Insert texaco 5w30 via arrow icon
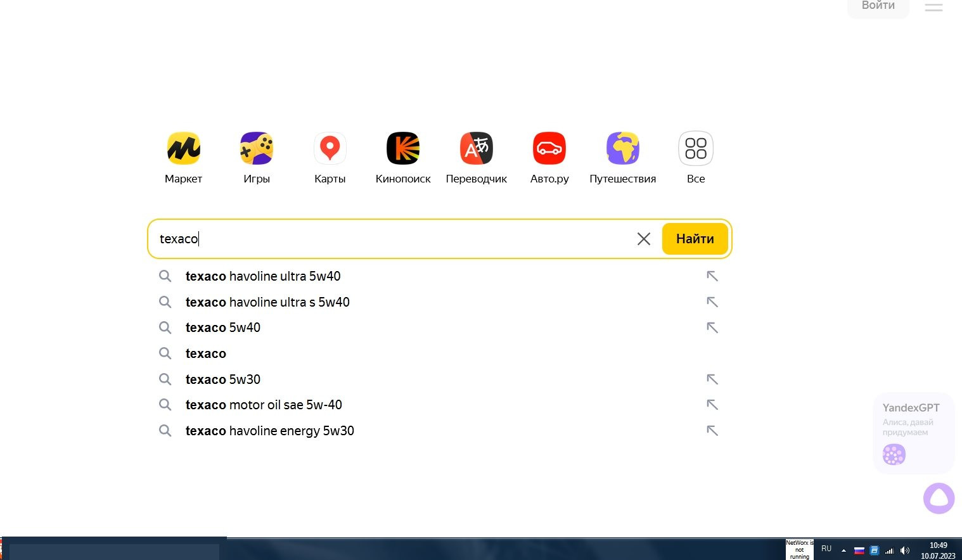962x560 pixels. 712,379
